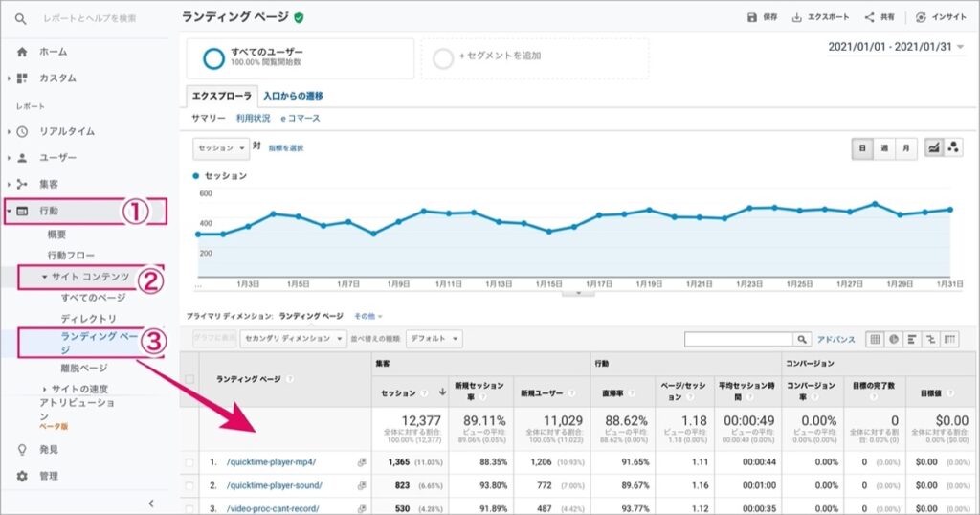Focus the table search input field
Image resolution: width=980 pixels, height=515 pixels.
point(739,339)
